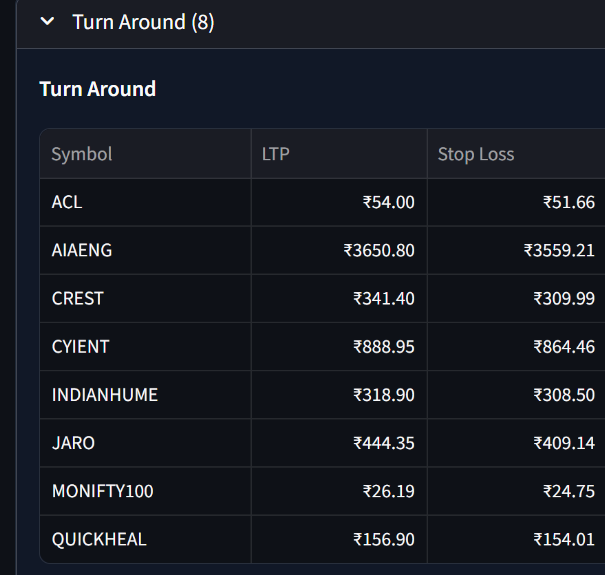Select the INDIANHUME symbol cell
Image resolution: width=605 pixels, height=575 pixels.
click(x=105, y=395)
